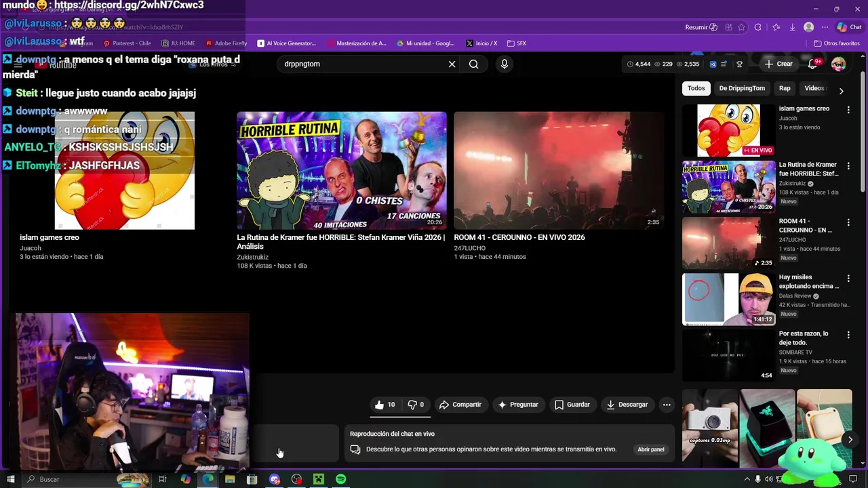Show hidden system tray icons

[x=747, y=479]
